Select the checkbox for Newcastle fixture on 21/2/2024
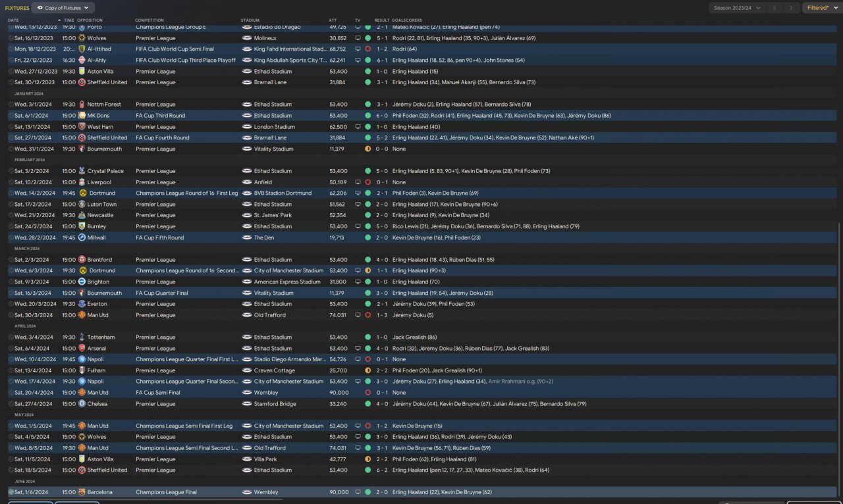Viewport: 843px width, 504px height. pos(11,215)
